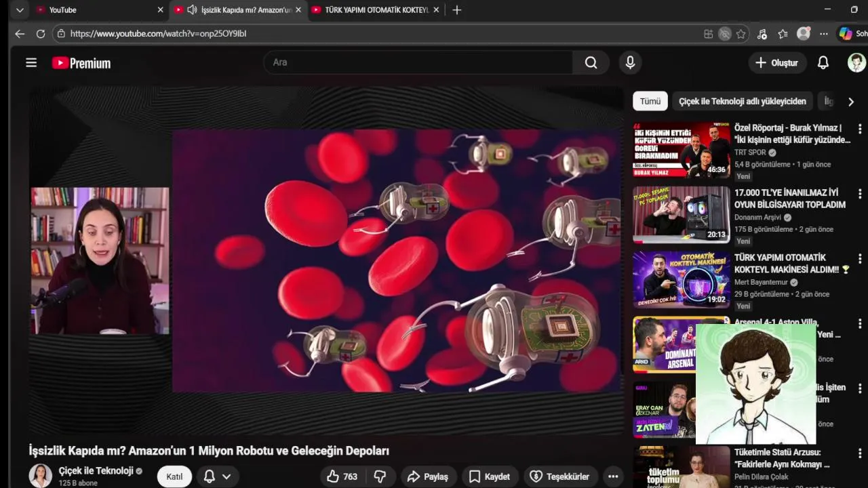Select the Çiçek ile Teknoloji adlı yükleyiciden chip

coord(743,101)
